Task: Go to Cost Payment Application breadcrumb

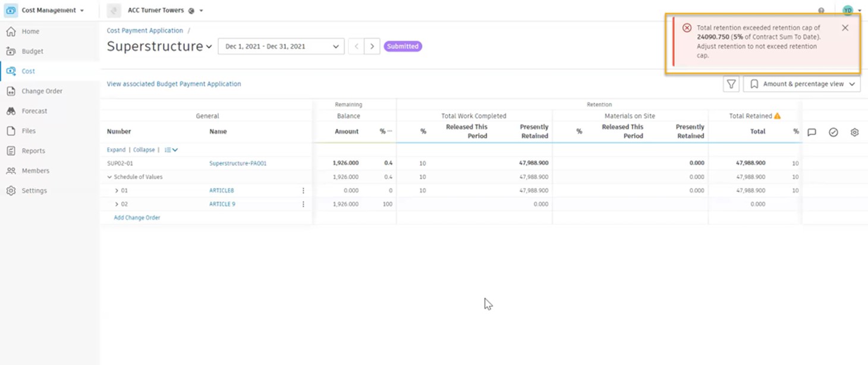Action: tap(144, 30)
